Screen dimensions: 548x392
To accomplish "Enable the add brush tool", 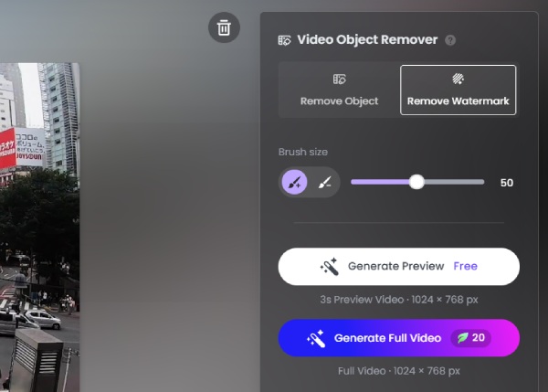I will click(293, 183).
